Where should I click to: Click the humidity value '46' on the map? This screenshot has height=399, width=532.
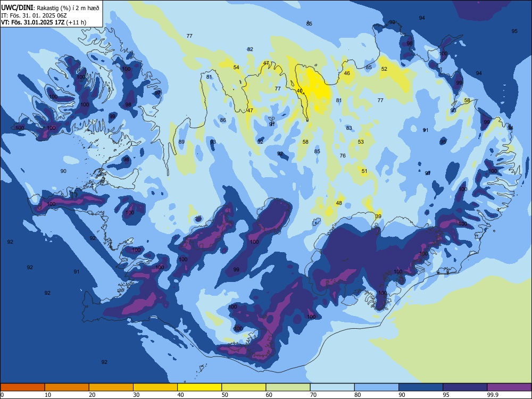347,73
